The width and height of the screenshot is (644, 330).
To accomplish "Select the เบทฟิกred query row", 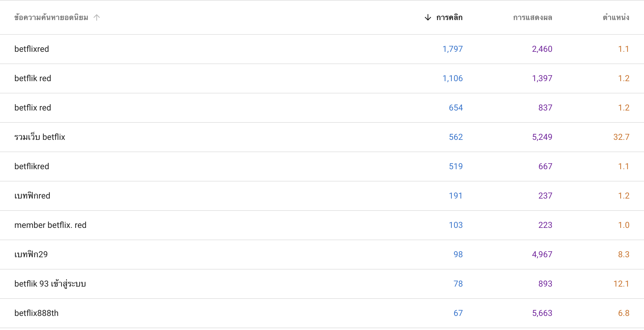I will tap(322, 196).
